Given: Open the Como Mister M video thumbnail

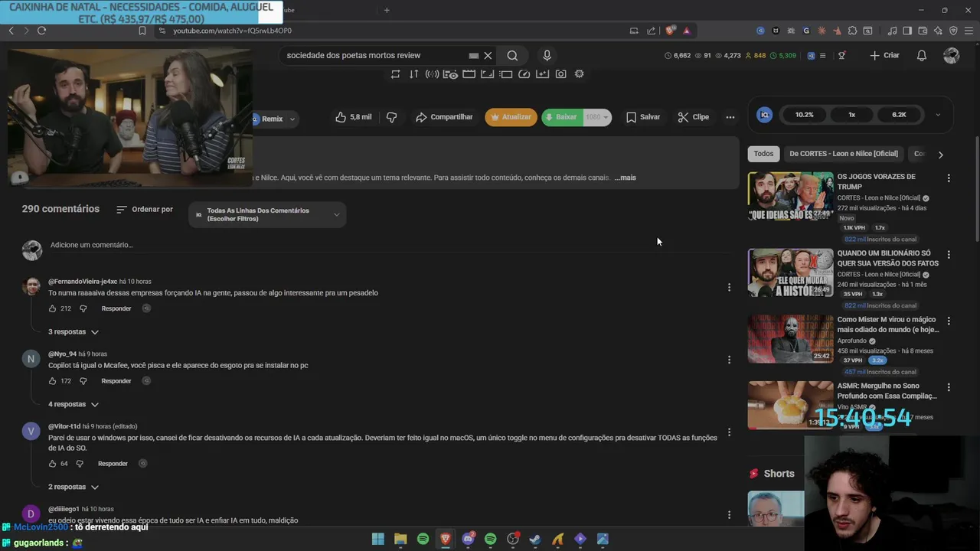Looking at the screenshot, I should pyautogui.click(x=790, y=339).
